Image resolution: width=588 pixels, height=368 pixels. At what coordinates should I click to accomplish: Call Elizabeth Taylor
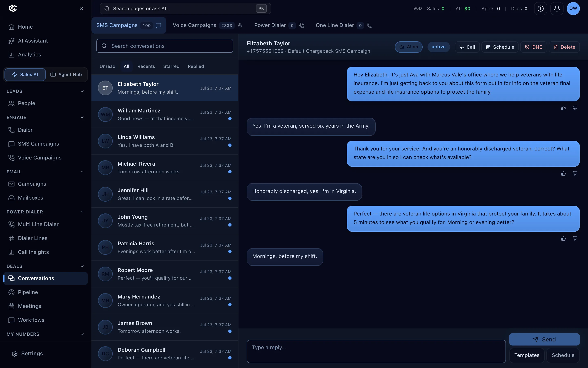click(467, 47)
